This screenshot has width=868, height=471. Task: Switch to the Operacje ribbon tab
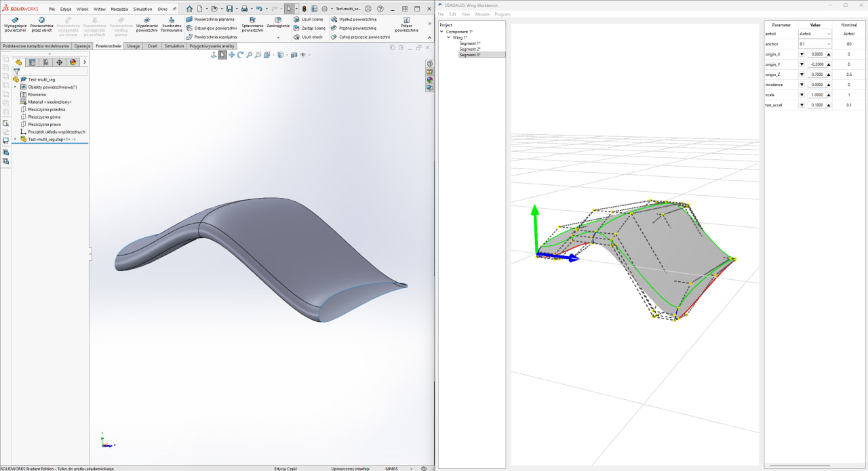tap(83, 46)
